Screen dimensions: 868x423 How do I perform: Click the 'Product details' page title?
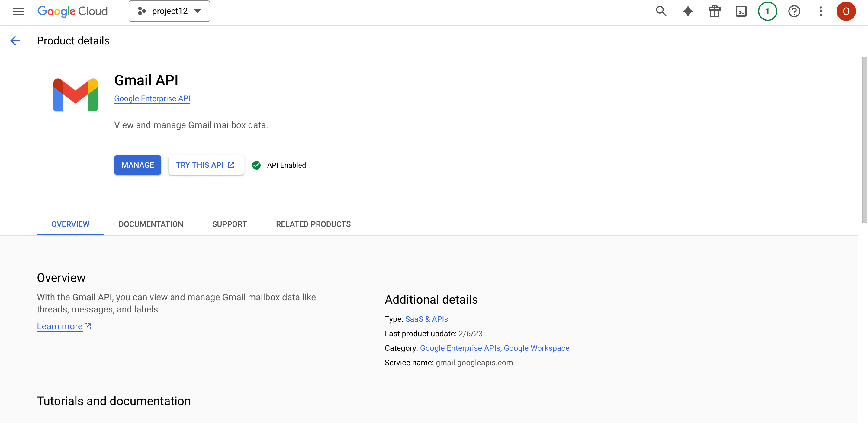tap(73, 41)
